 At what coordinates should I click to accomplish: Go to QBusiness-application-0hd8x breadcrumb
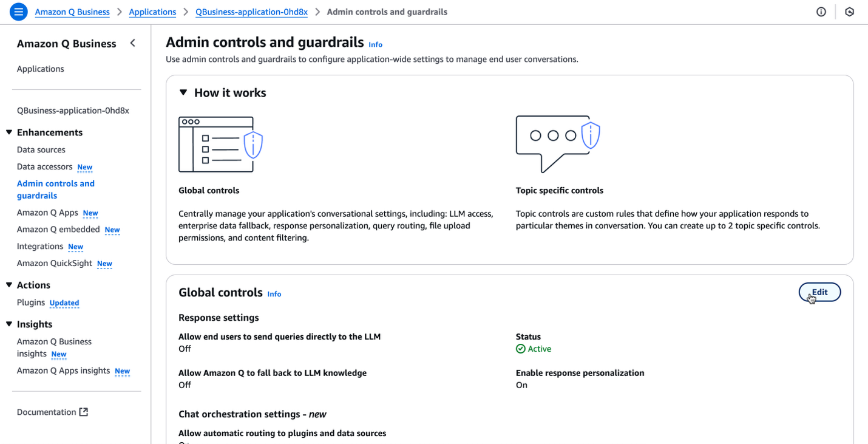click(251, 12)
